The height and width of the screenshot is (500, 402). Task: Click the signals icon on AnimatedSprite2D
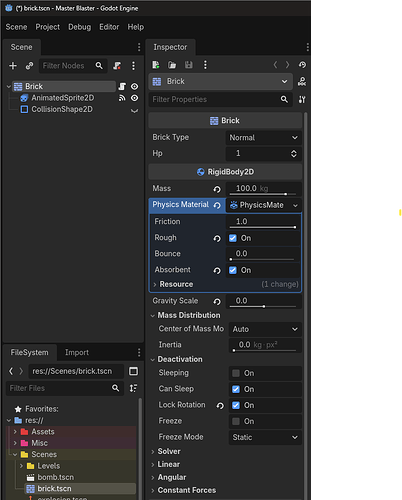pos(122,98)
